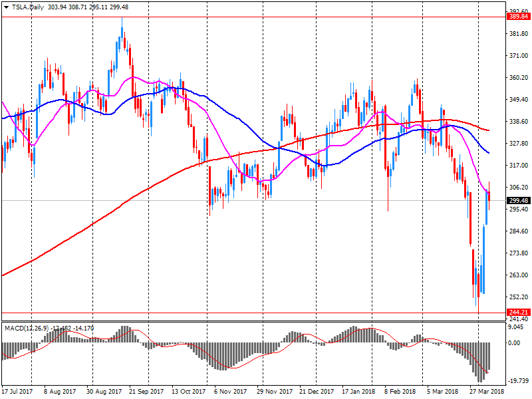The image size is (532, 399).
Task: Click the 241.40 price axis label
Action: point(519,319)
